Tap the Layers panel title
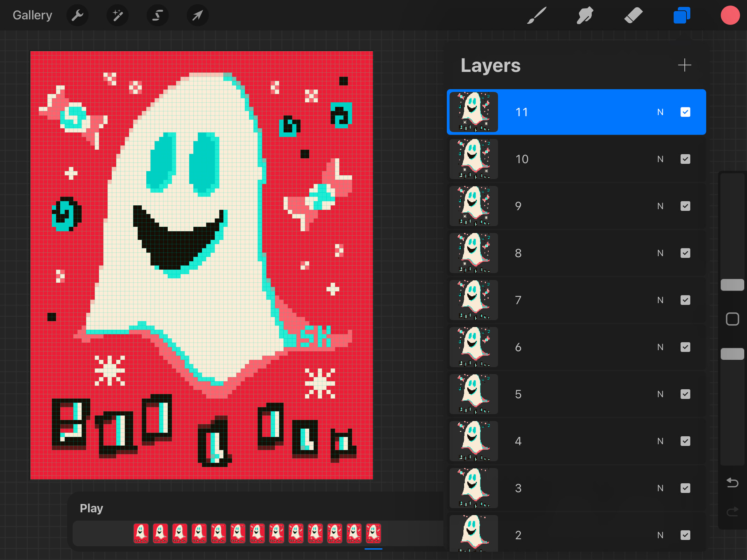The width and height of the screenshot is (747, 560). pos(491,66)
